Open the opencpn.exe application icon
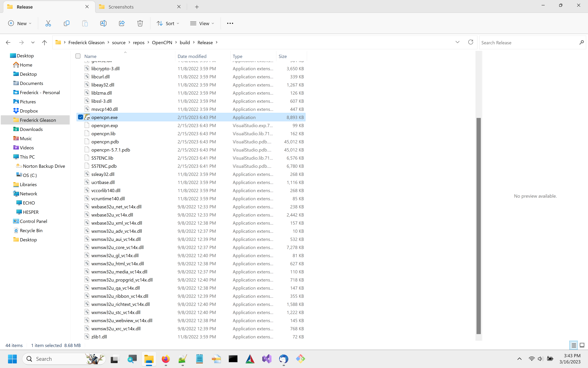588x368 pixels. pyautogui.click(x=87, y=117)
